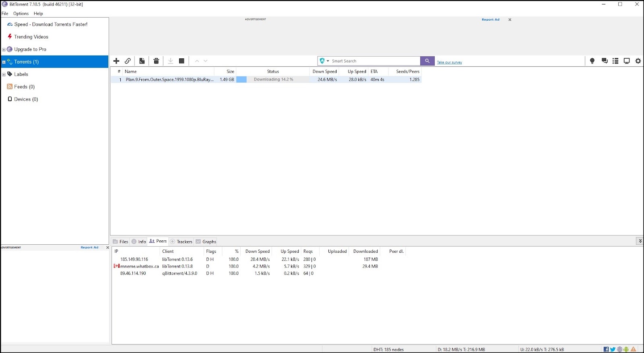Select the Peers tab

coord(158,241)
